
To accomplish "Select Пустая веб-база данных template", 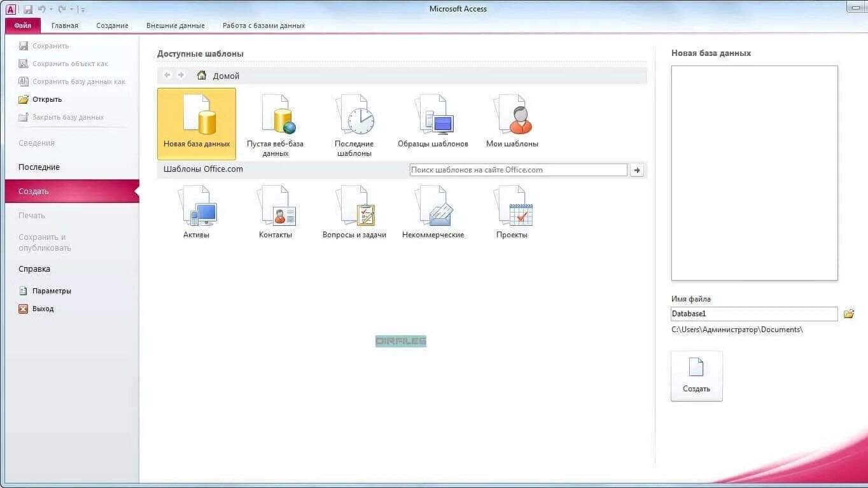I will point(276,125).
